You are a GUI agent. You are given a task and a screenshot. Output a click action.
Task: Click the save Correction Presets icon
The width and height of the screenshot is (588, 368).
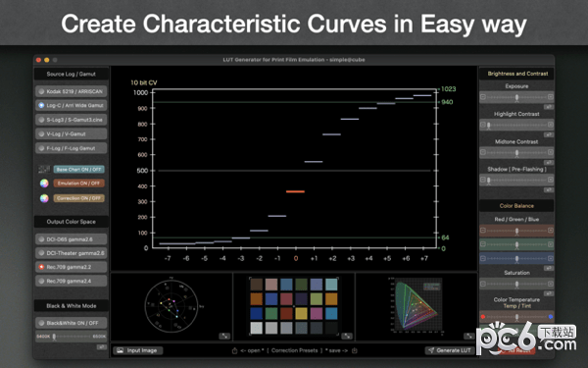click(355, 350)
